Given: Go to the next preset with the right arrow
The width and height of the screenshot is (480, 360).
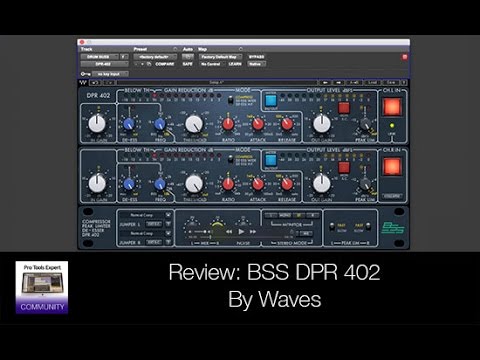Looking at the screenshot, I should (338, 82).
